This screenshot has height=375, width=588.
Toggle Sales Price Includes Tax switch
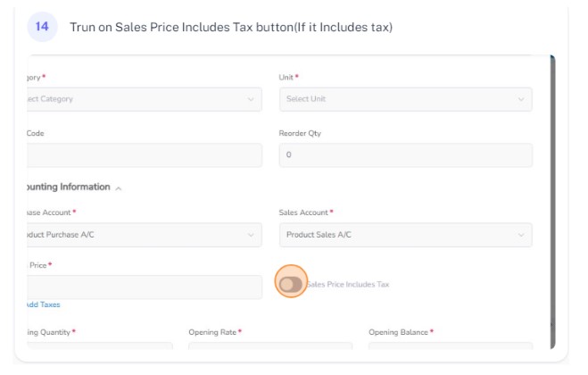click(x=291, y=284)
